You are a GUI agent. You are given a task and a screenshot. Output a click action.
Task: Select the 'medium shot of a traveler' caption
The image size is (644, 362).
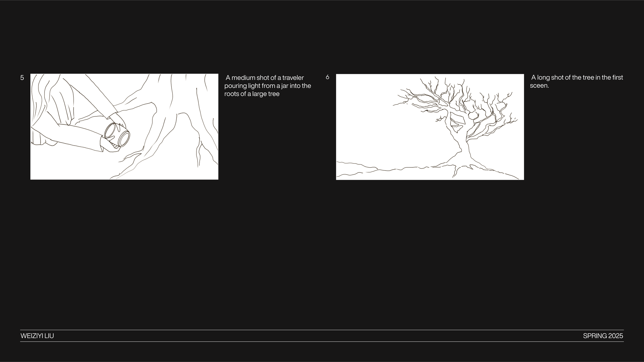pos(268,86)
